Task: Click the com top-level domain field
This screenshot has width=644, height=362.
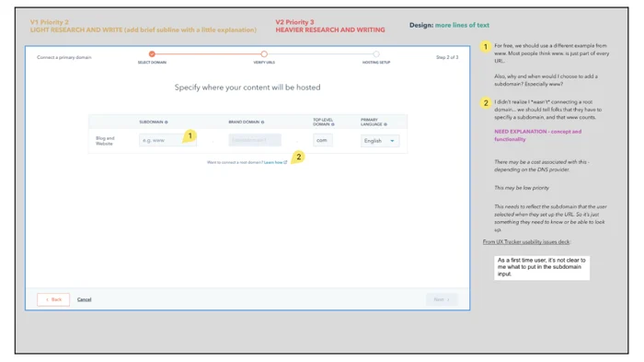Action: pyautogui.click(x=323, y=140)
